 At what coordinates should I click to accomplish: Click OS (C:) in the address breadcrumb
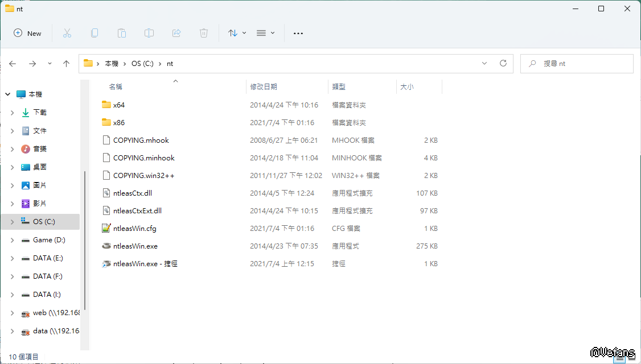(143, 64)
